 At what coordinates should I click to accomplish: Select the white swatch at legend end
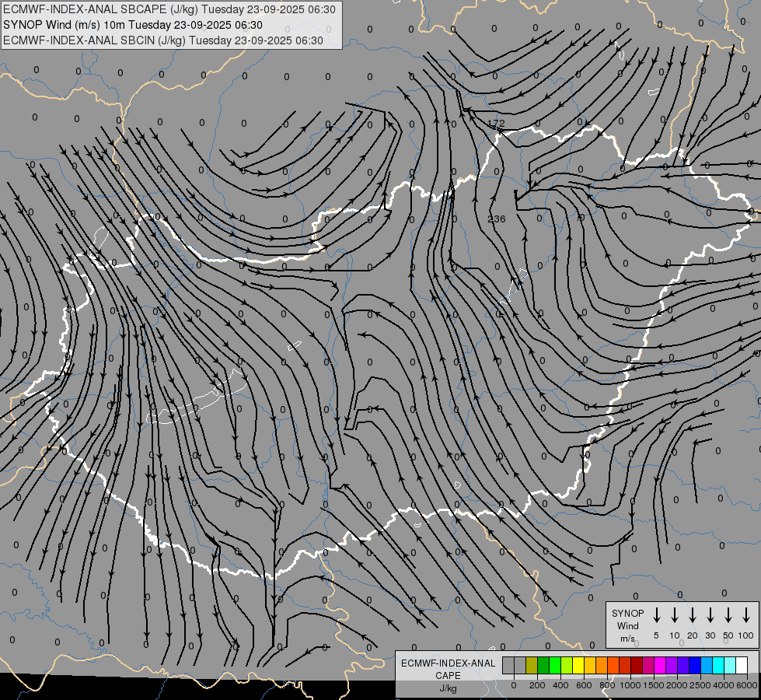coord(742,666)
